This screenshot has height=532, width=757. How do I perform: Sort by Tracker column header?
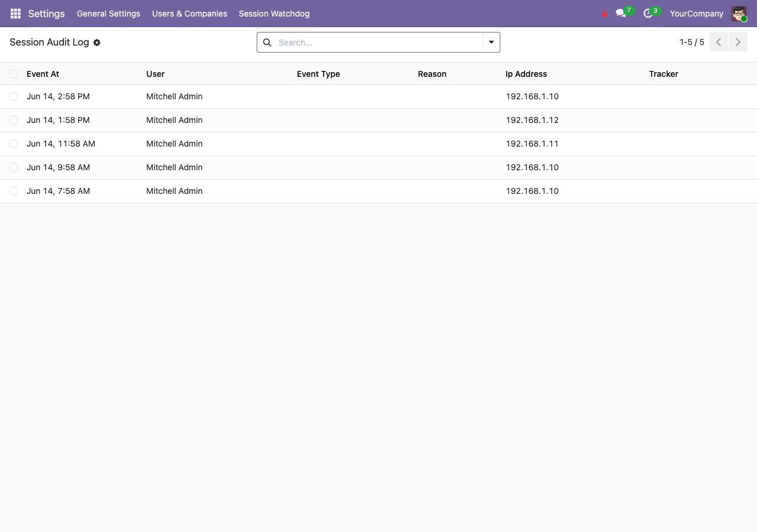[x=664, y=74]
